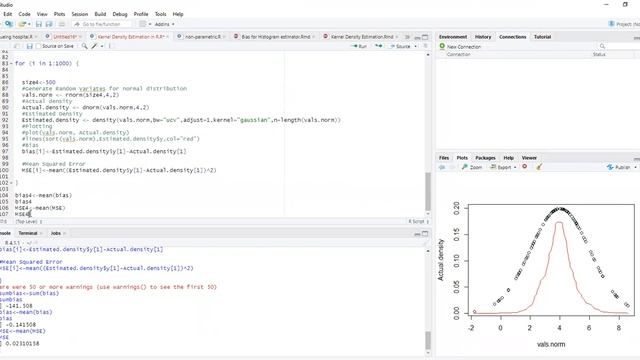Open the Session menu
Viewport: 640px width, 360px height.
pos(80,14)
